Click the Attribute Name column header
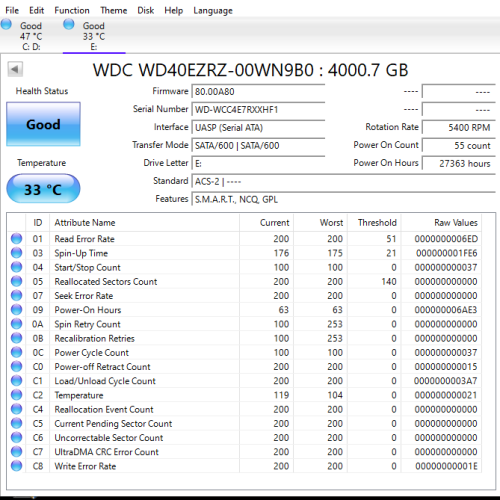This screenshot has width=500, height=500. pyautogui.click(x=144, y=223)
